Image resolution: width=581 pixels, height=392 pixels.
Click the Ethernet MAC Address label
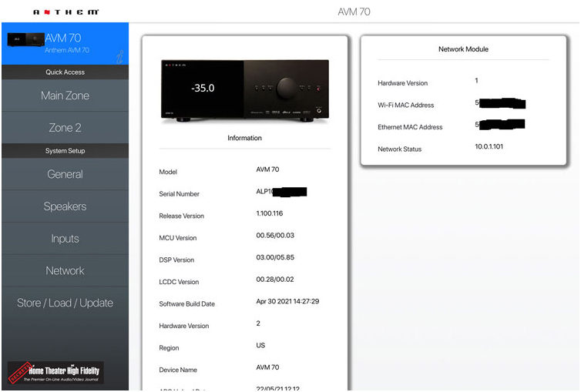coord(410,127)
